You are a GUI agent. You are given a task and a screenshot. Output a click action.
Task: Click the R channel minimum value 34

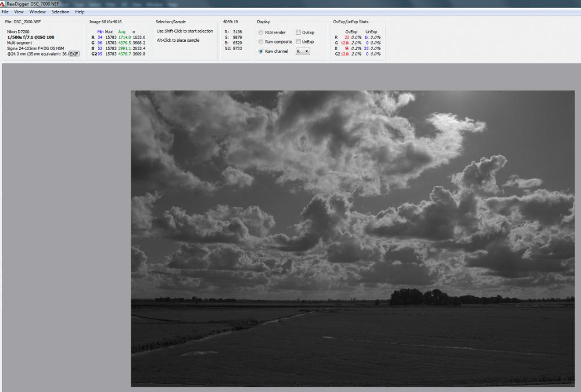pos(100,37)
